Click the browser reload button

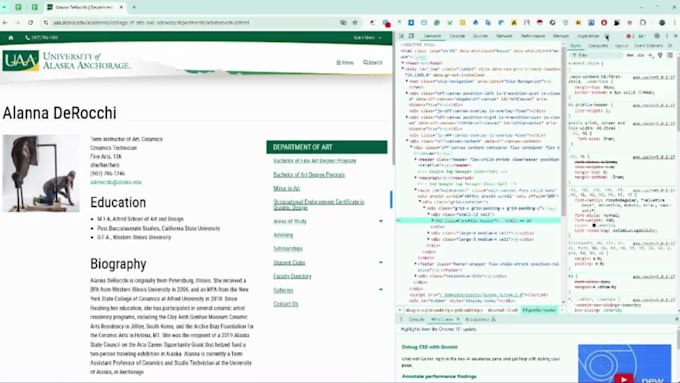pyautogui.click(x=30, y=22)
